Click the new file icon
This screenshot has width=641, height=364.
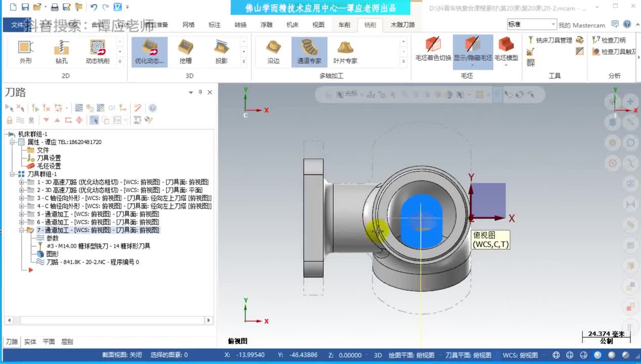click(13, 7)
